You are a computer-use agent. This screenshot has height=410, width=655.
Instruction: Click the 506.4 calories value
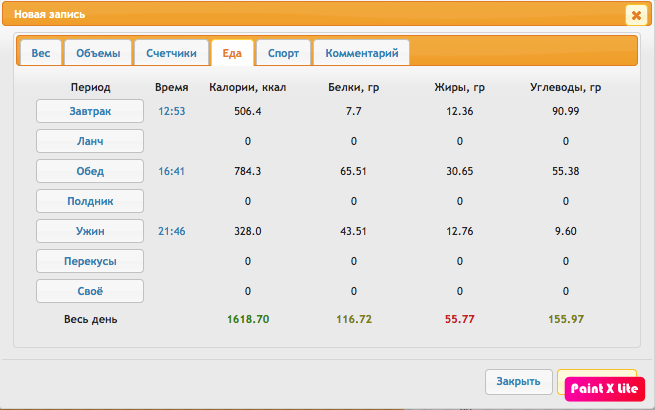pos(248,112)
